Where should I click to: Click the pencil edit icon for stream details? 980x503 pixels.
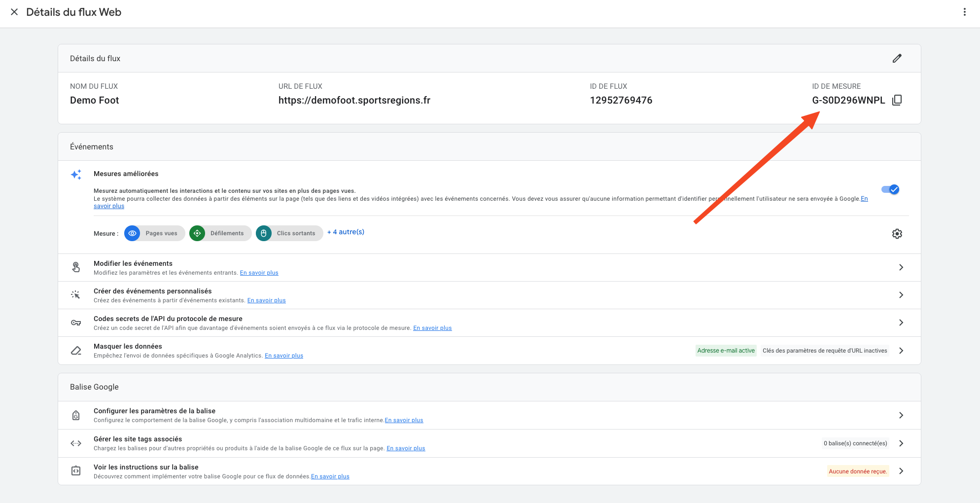pyautogui.click(x=897, y=58)
